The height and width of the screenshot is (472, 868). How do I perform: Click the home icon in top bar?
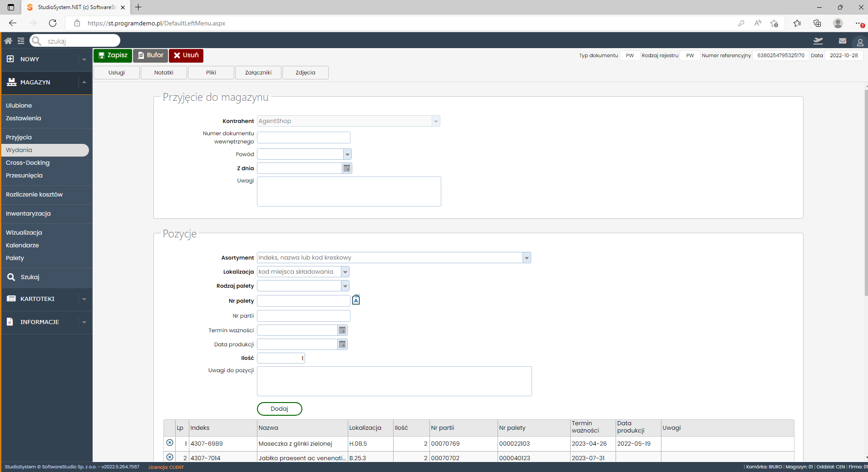point(8,41)
